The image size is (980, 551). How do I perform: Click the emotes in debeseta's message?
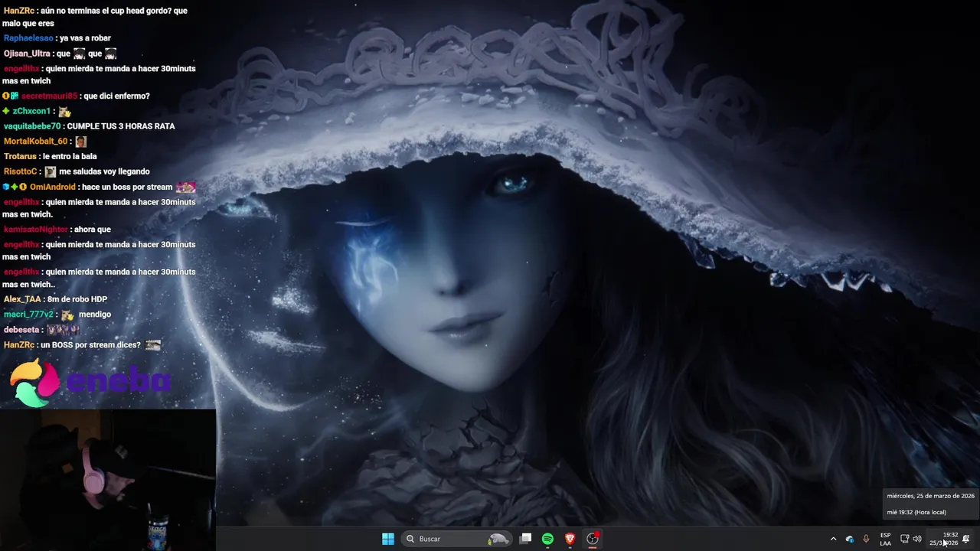click(x=63, y=330)
